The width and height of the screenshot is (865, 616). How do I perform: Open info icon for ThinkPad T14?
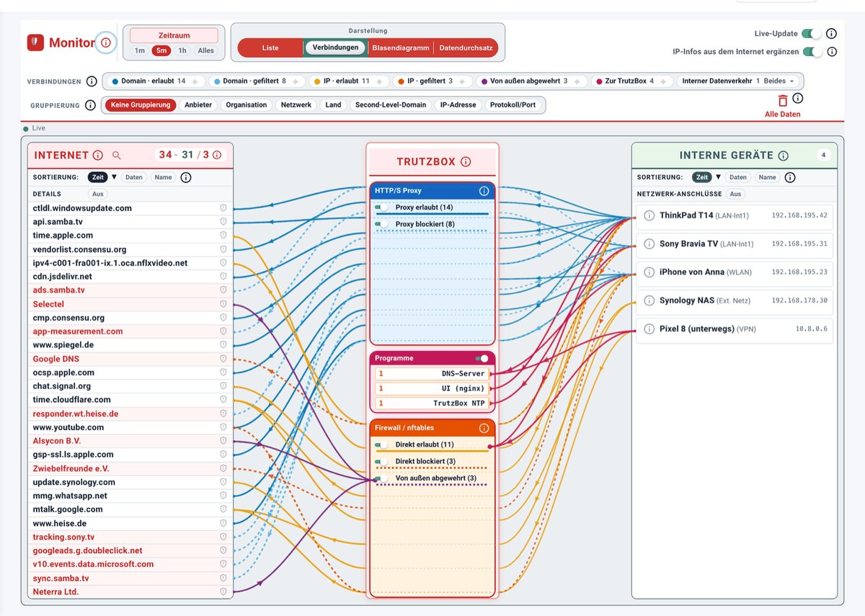click(x=649, y=215)
